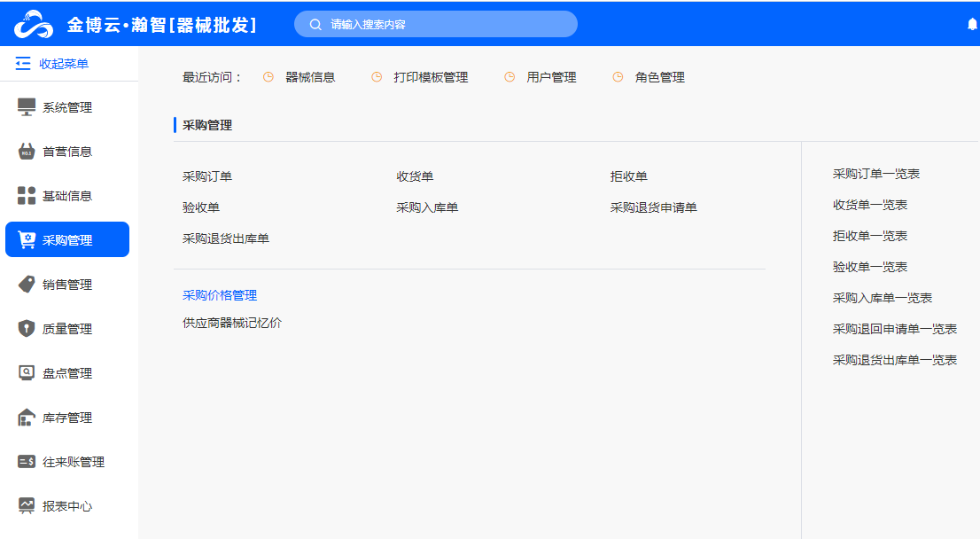The height and width of the screenshot is (539, 980).
Task: Open recently visited 器械信息
Action: [310, 77]
